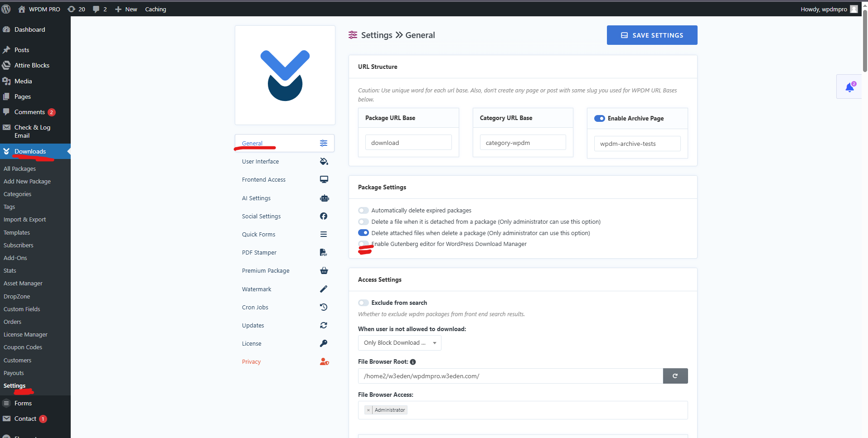Toggle Delete attached files when delete package
The height and width of the screenshot is (438, 868).
point(363,233)
